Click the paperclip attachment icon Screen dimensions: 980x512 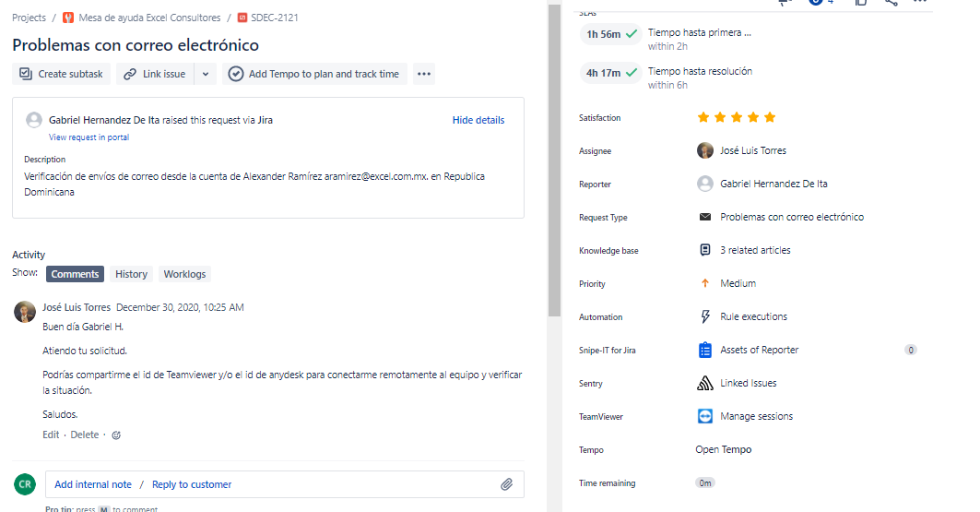click(506, 484)
